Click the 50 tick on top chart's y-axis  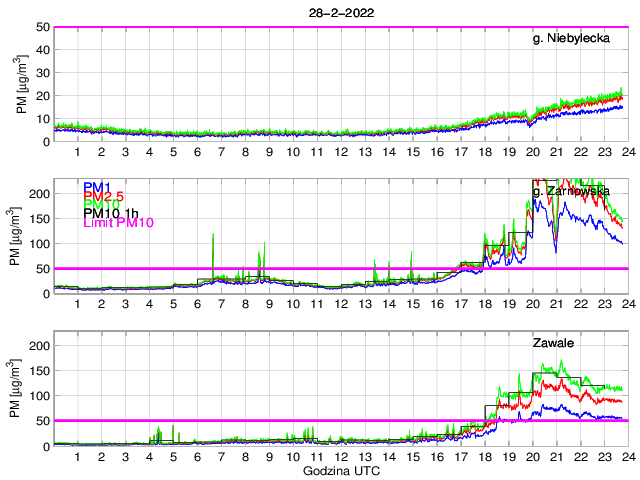pos(43,27)
